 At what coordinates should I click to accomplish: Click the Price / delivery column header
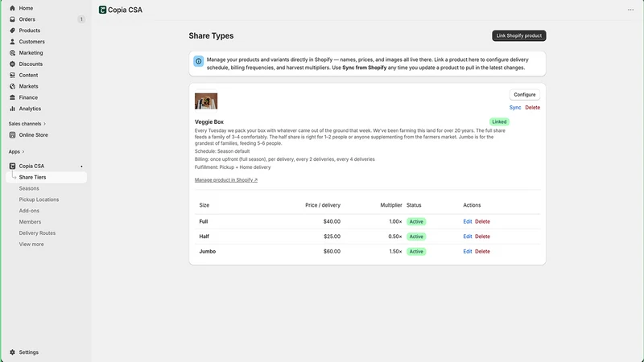323,205
